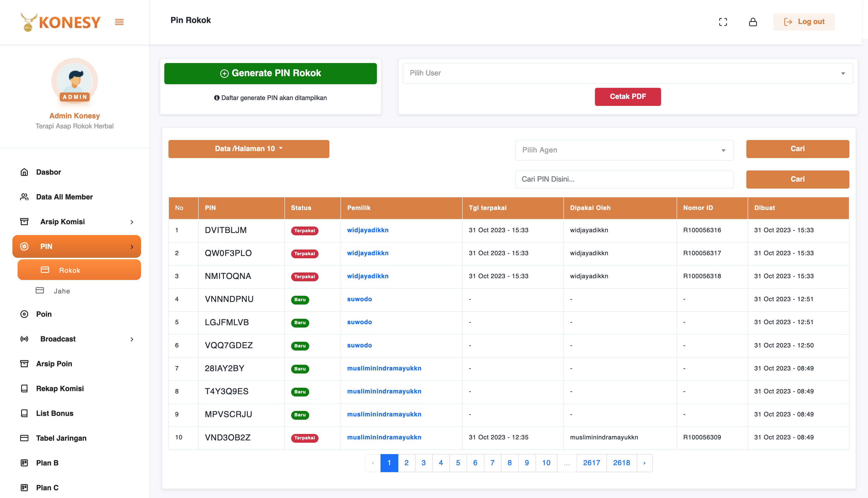Click the Terpakai badge in row NMITOQNA
Screen dimensions: 868x498
click(304, 276)
